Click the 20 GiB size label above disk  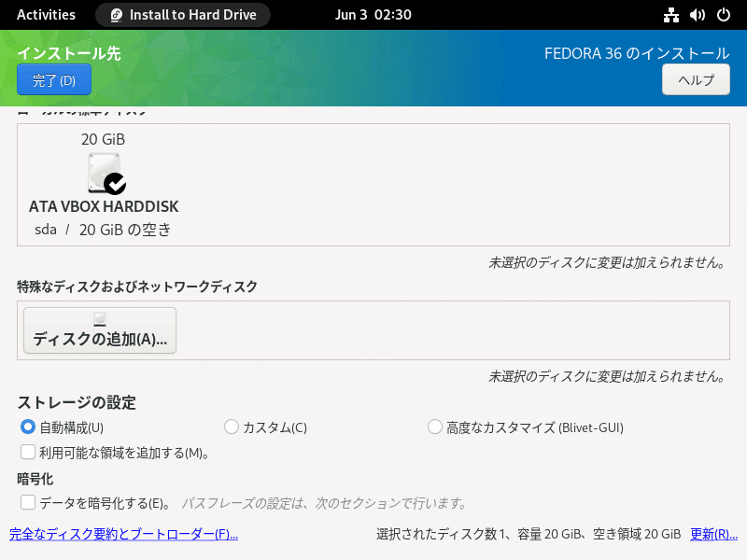[x=103, y=139]
